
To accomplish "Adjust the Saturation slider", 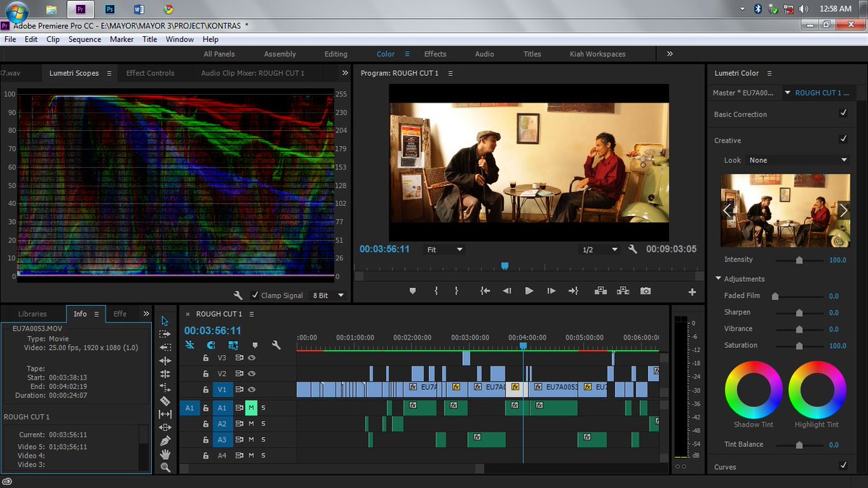I will [x=799, y=346].
